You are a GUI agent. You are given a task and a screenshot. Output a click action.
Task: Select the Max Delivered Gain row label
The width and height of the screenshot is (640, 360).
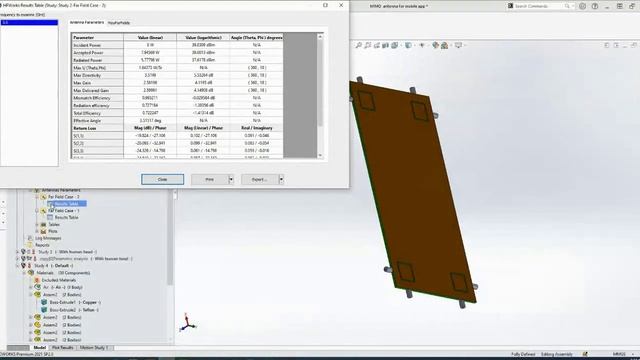(x=97, y=90)
